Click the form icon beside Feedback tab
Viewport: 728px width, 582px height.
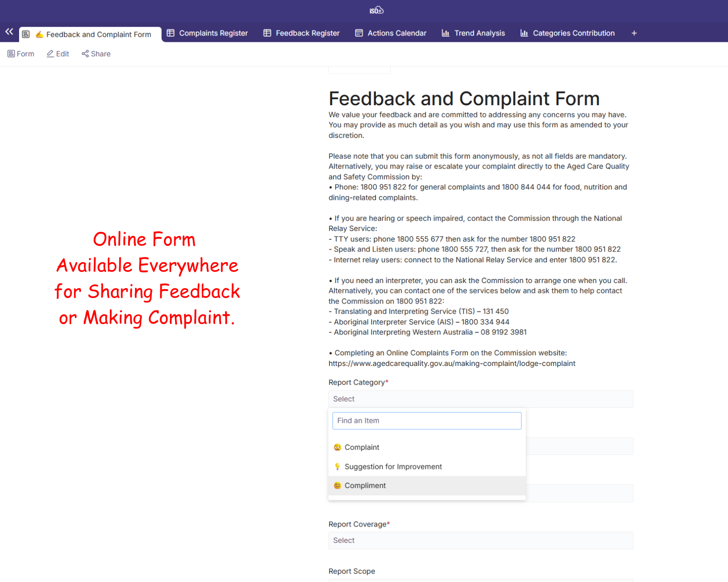coord(26,34)
